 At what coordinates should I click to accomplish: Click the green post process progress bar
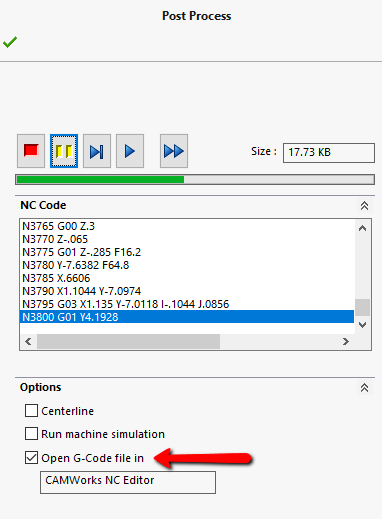[195, 180]
